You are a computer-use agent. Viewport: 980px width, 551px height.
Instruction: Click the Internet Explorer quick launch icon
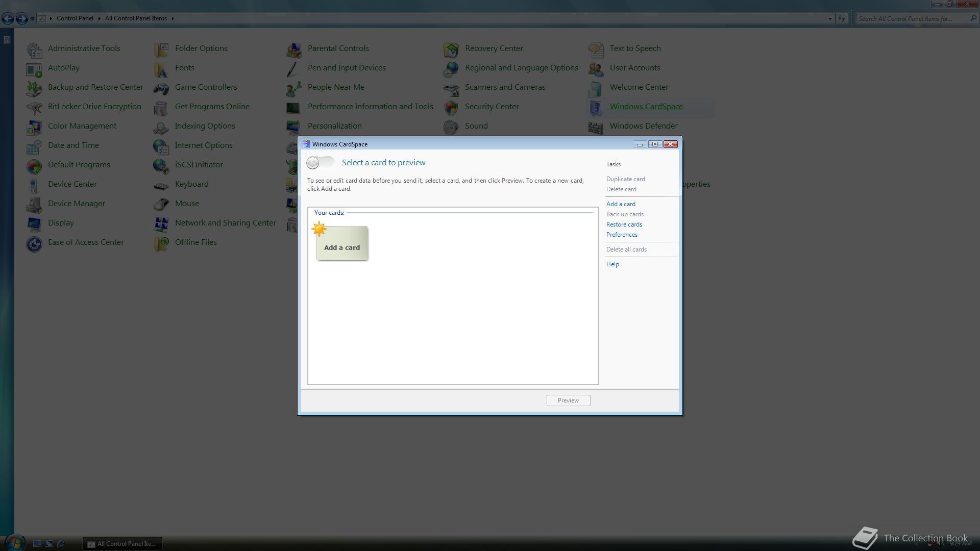pos(61,544)
